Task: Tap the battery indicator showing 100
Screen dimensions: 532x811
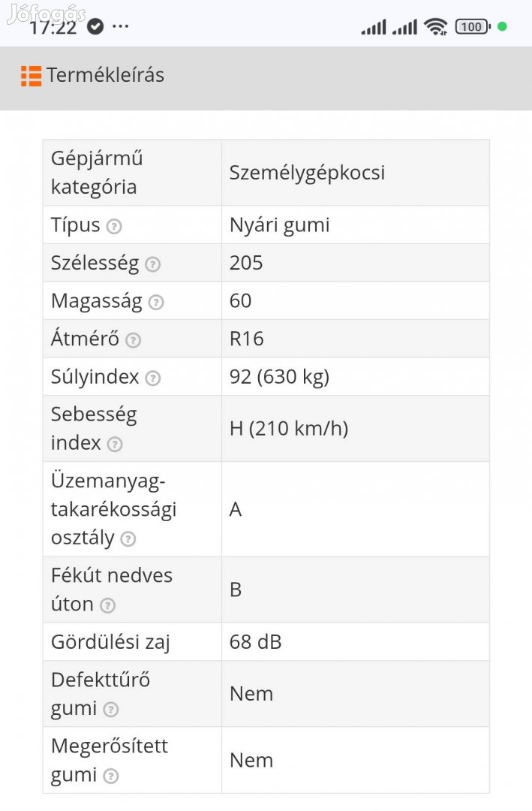Action: [472, 26]
